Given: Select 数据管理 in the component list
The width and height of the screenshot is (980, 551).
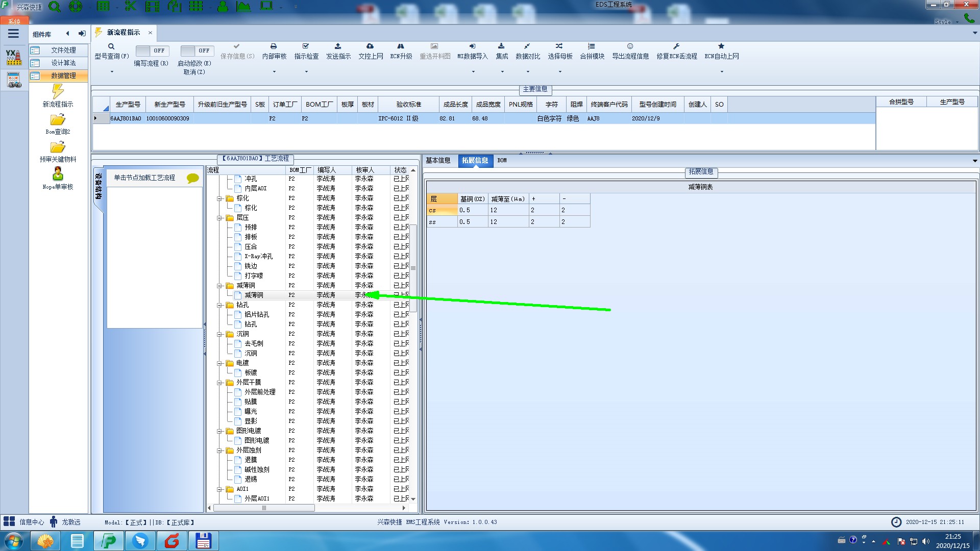Looking at the screenshot, I should [x=63, y=76].
